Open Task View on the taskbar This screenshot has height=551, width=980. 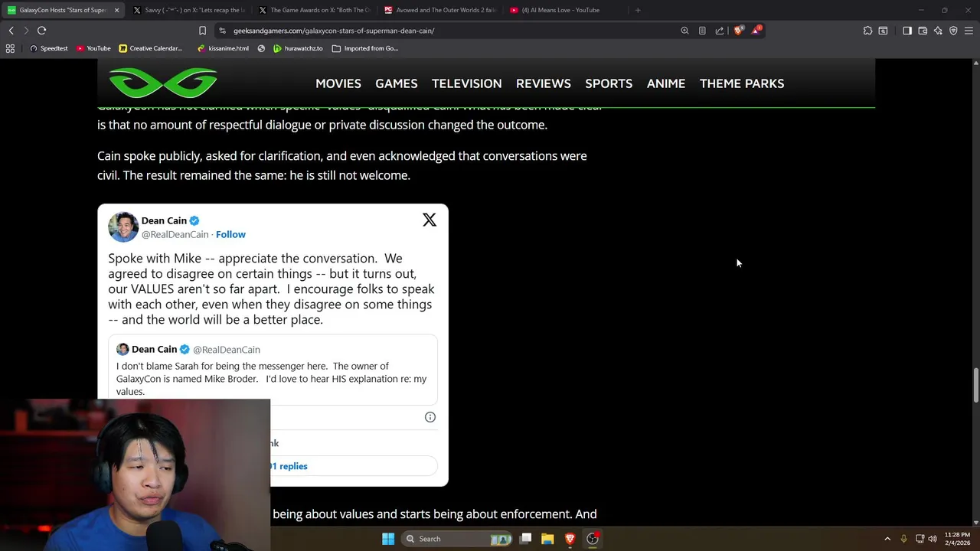(x=526, y=539)
